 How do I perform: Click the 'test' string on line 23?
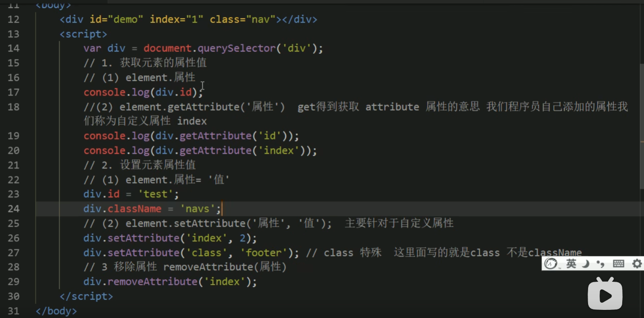[x=155, y=194]
